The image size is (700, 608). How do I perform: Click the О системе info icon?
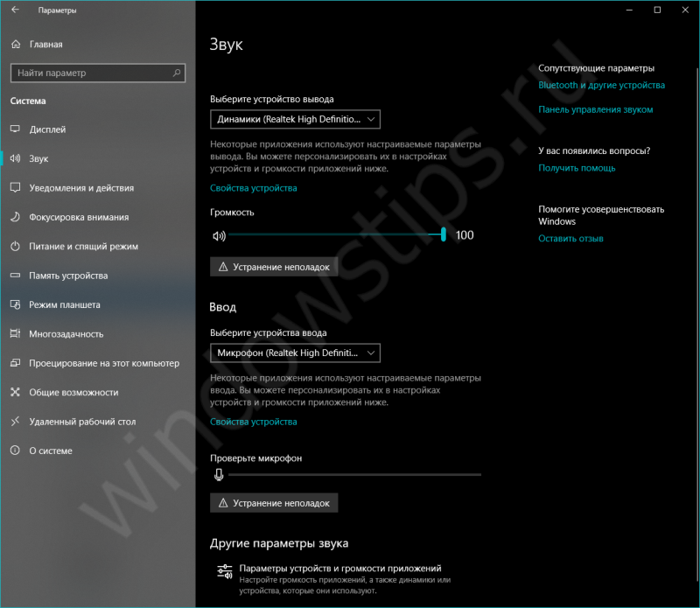pyautogui.click(x=15, y=450)
